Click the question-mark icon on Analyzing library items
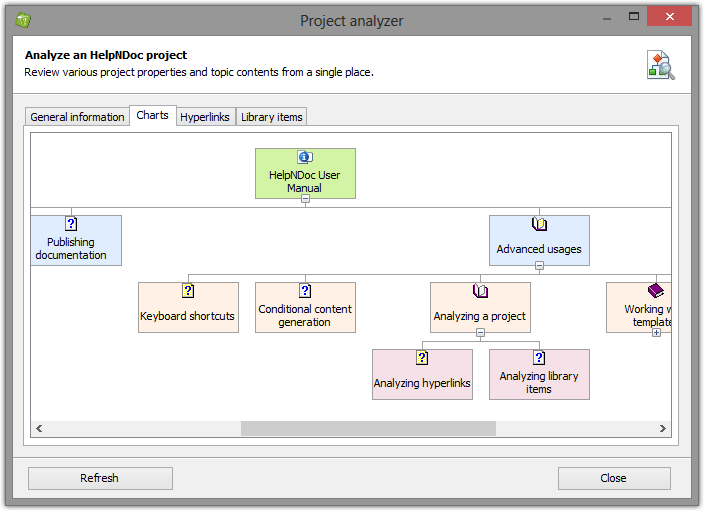 (539, 357)
